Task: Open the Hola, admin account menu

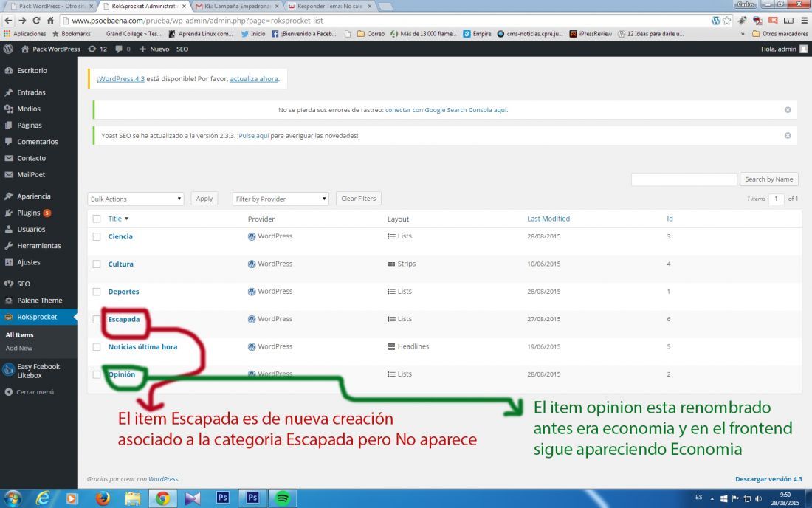Action: click(784, 49)
